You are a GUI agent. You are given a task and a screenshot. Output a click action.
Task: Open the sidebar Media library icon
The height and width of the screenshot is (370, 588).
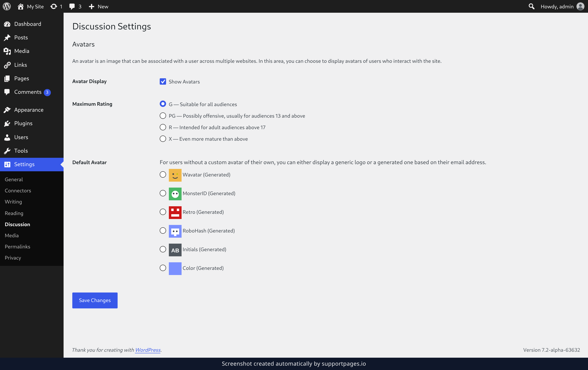click(7, 51)
